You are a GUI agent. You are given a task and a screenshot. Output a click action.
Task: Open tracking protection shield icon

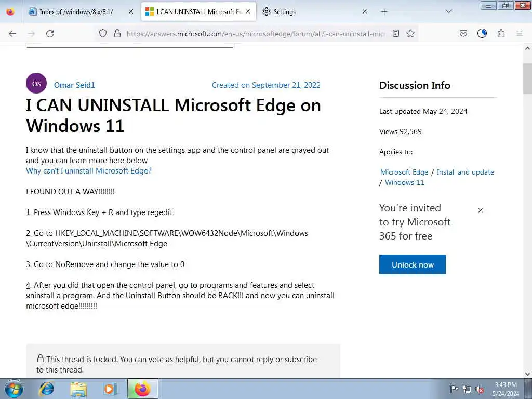click(103, 33)
